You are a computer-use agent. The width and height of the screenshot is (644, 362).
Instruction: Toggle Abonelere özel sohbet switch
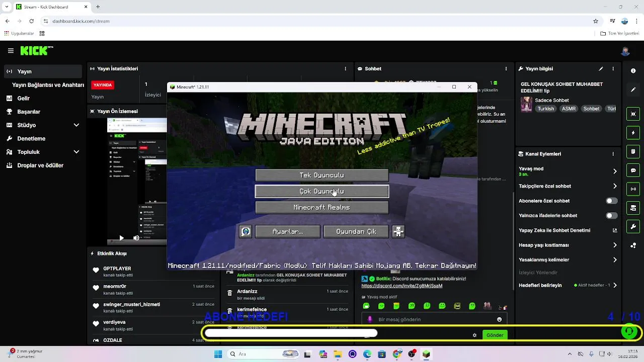pos(611,201)
